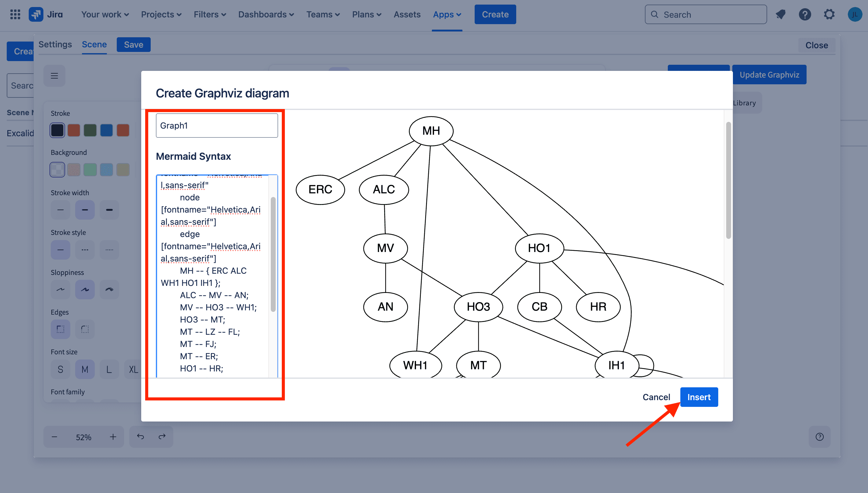Select extra bold stroke width
The height and width of the screenshot is (493, 868).
[109, 210]
